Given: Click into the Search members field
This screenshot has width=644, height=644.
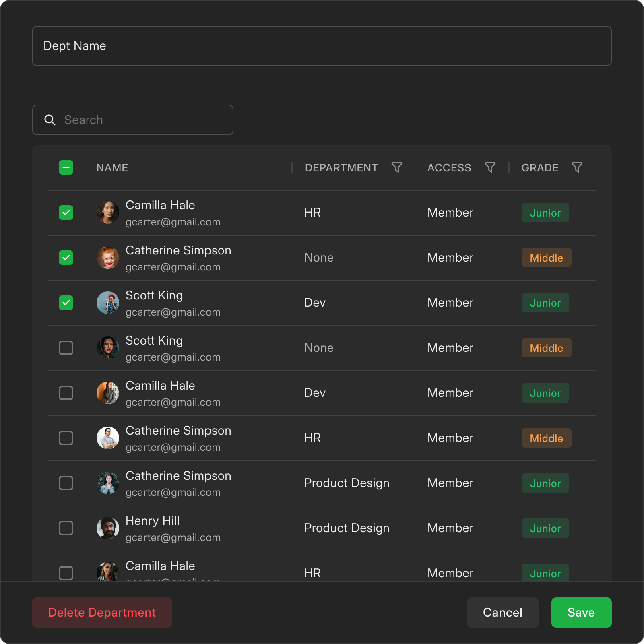Looking at the screenshot, I should pos(145,120).
